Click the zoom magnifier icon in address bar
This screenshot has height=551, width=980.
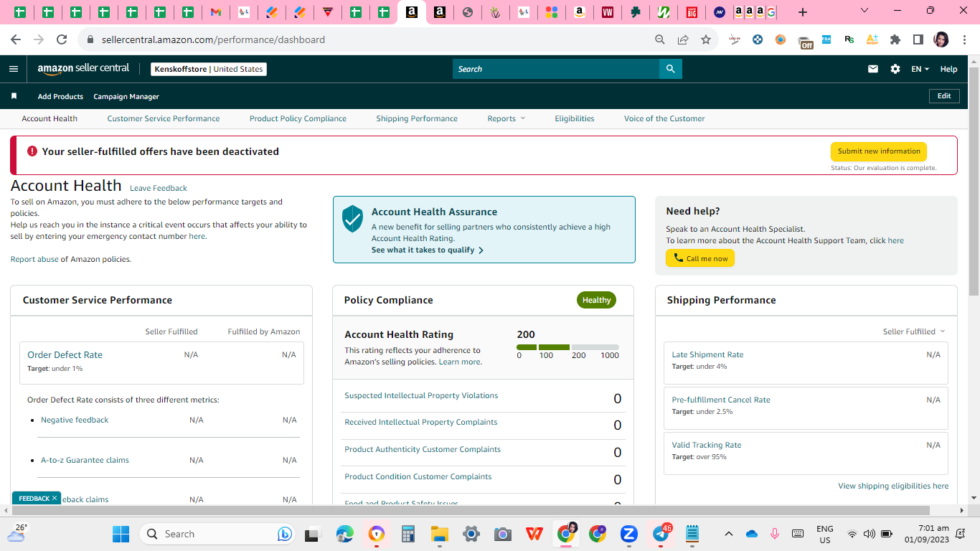coord(660,39)
